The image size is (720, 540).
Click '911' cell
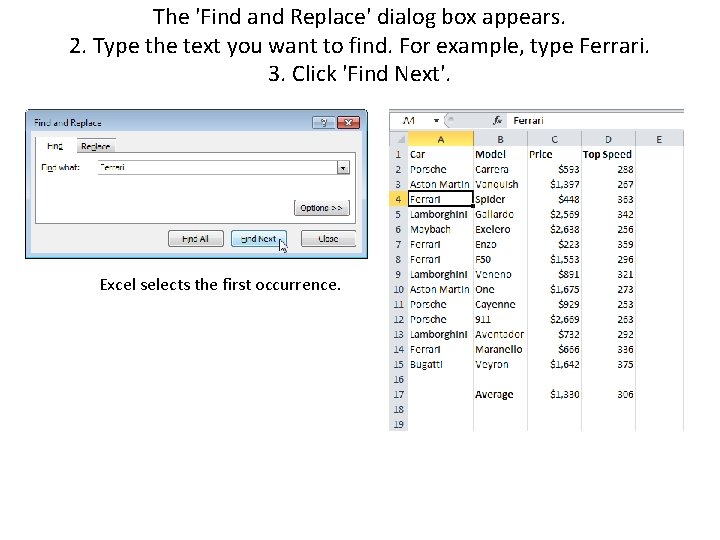click(x=501, y=319)
